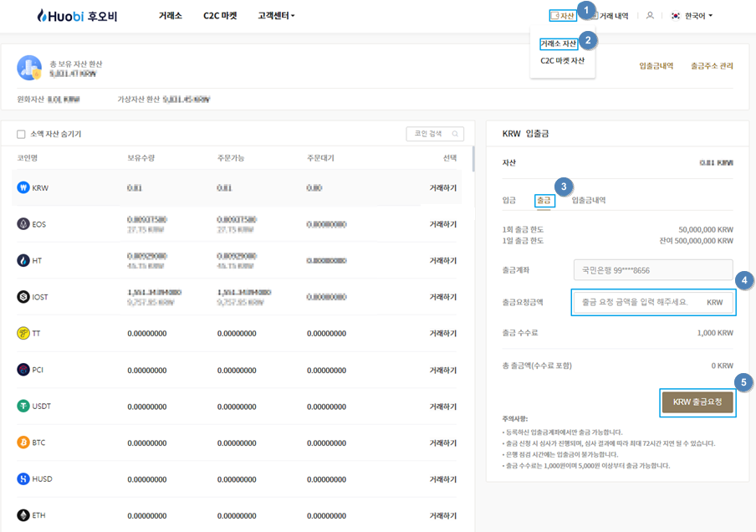Click 거래하기 in the BTC row

[x=442, y=442]
